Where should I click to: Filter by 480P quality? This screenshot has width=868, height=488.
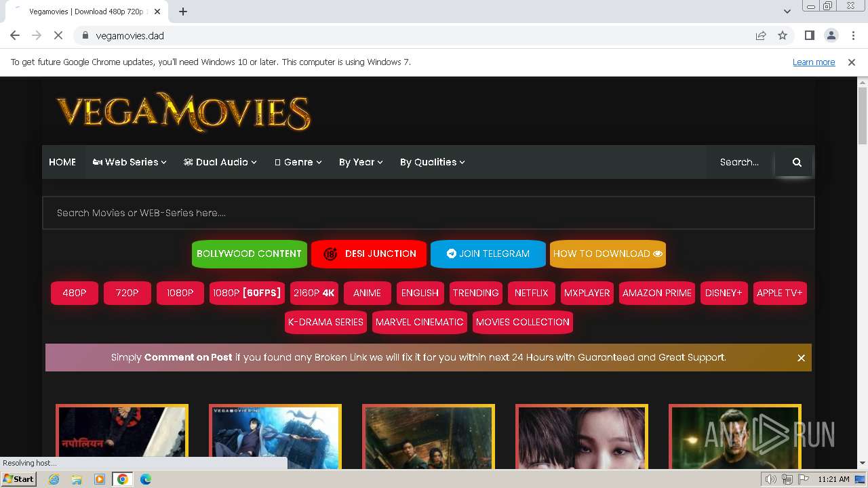[x=75, y=293]
